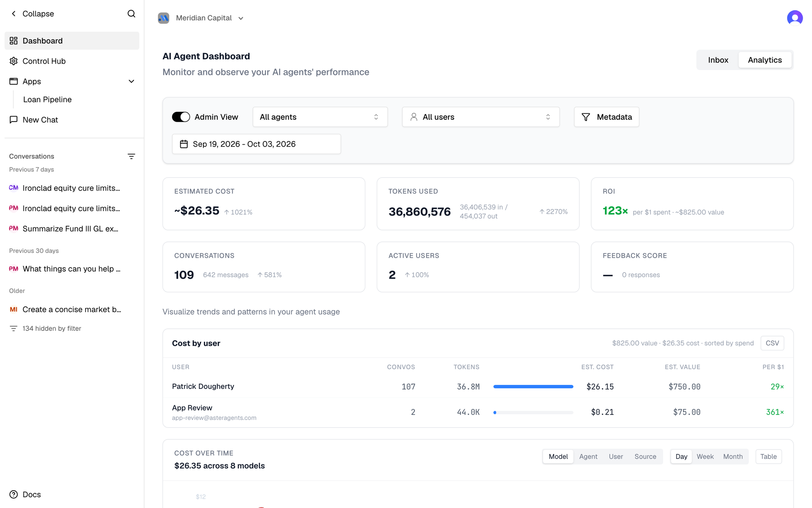Click the Docs help circle icon
The width and height of the screenshot is (812, 508).
pos(14,494)
